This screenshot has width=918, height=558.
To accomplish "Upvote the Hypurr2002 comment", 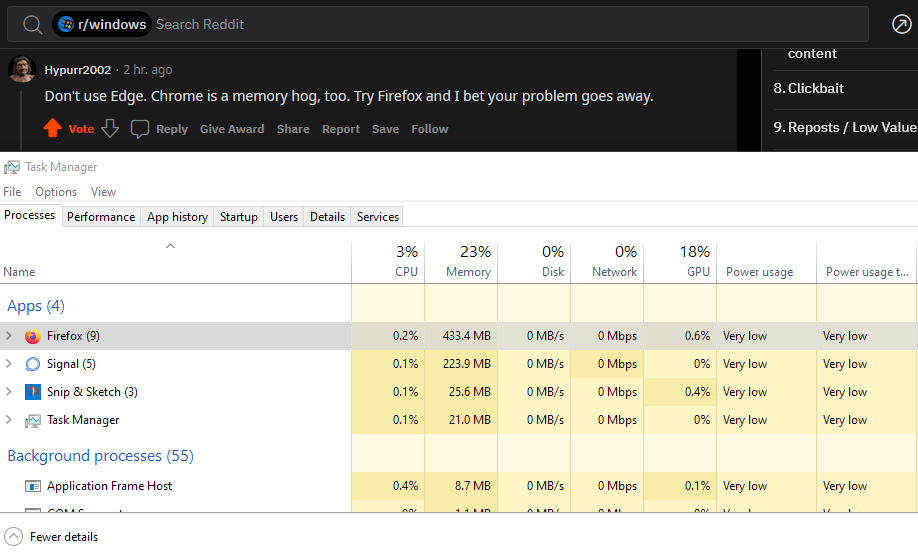I will click(53, 128).
